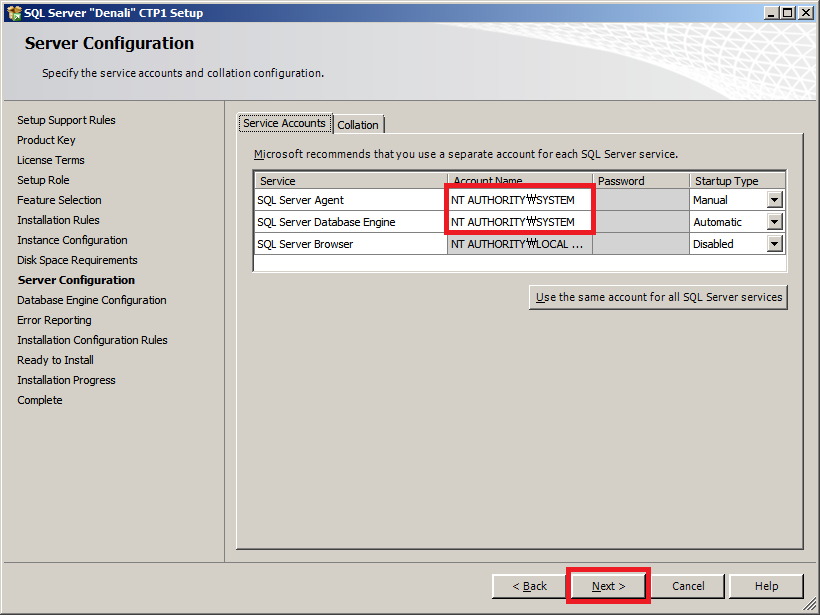This screenshot has height=615, width=820.
Task: Maximize the setup window
Action: point(787,13)
